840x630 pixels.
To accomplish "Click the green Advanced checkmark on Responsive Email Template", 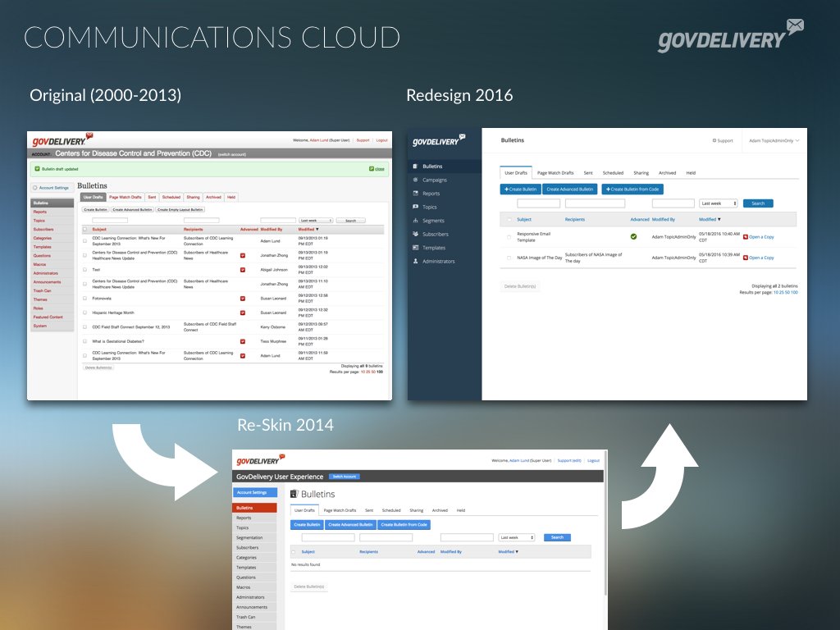I will 633,236.
